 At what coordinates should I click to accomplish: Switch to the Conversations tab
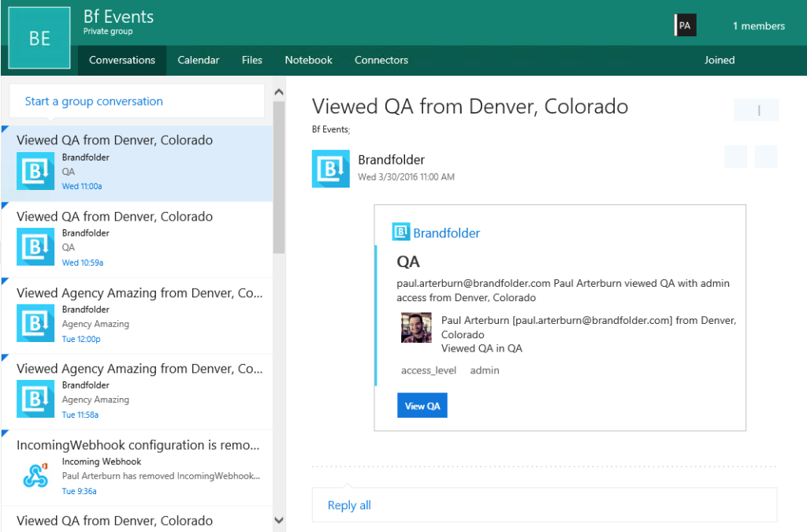click(x=122, y=60)
